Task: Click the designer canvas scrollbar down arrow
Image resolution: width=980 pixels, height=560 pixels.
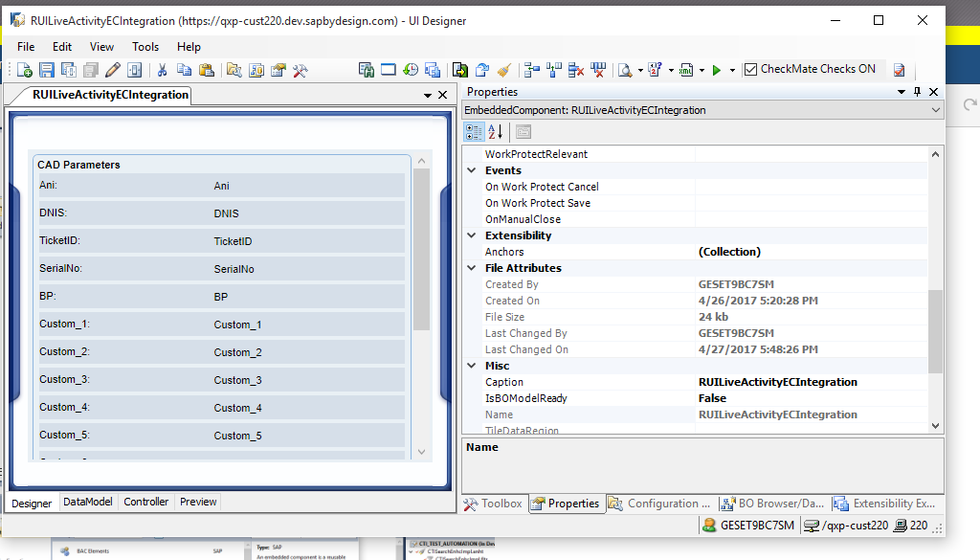Action: pyautogui.click(x=421, y=452)
